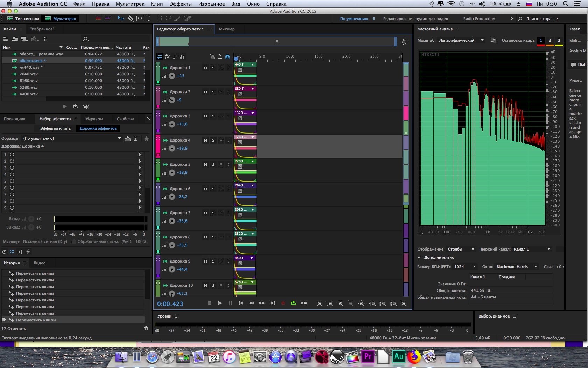
Task: Open Отображение Столбы dropdown
Action: (461, 249)
